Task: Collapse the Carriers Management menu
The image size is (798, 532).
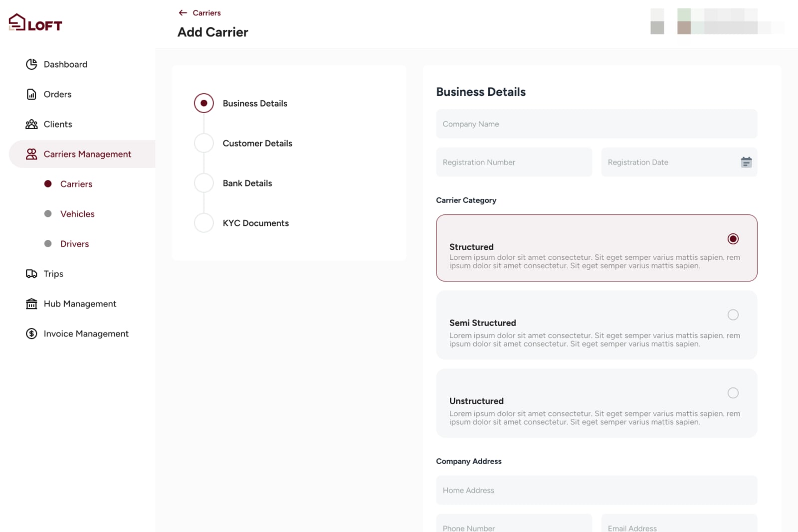Action: (82, 154)
